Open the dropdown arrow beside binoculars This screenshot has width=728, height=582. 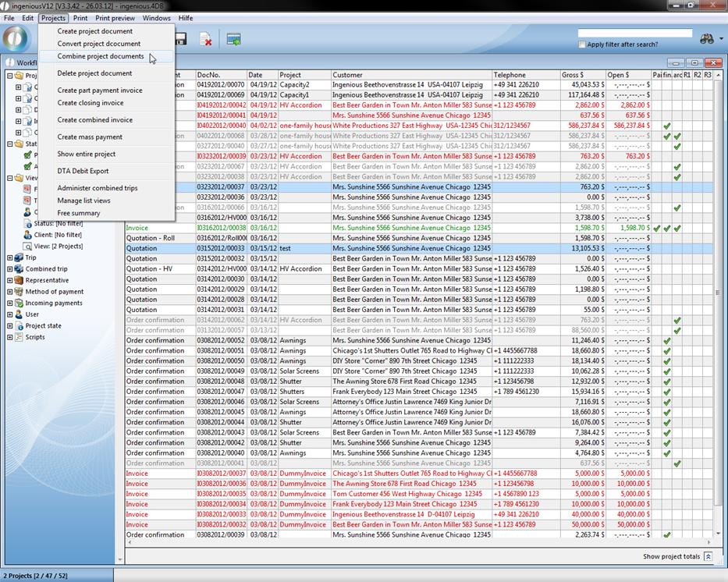(x=722, y=39)
